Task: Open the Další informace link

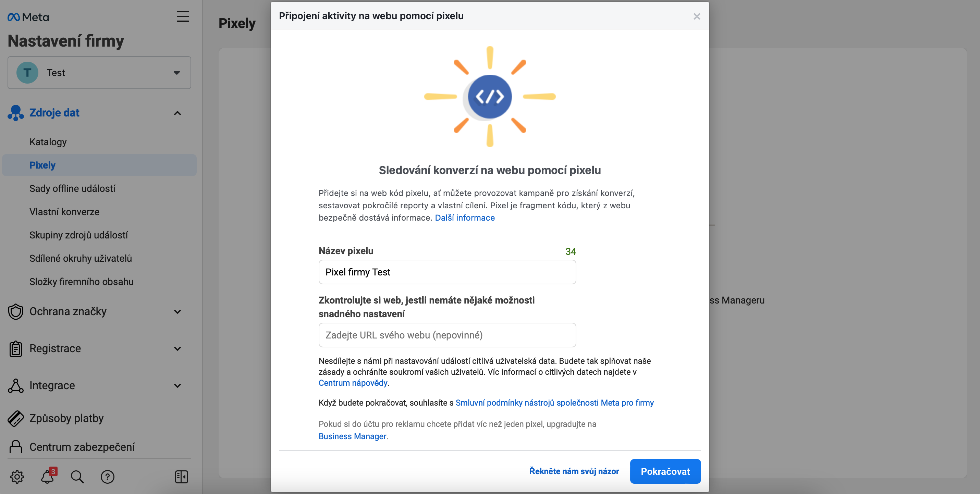Action: click(x=465, y=218)
